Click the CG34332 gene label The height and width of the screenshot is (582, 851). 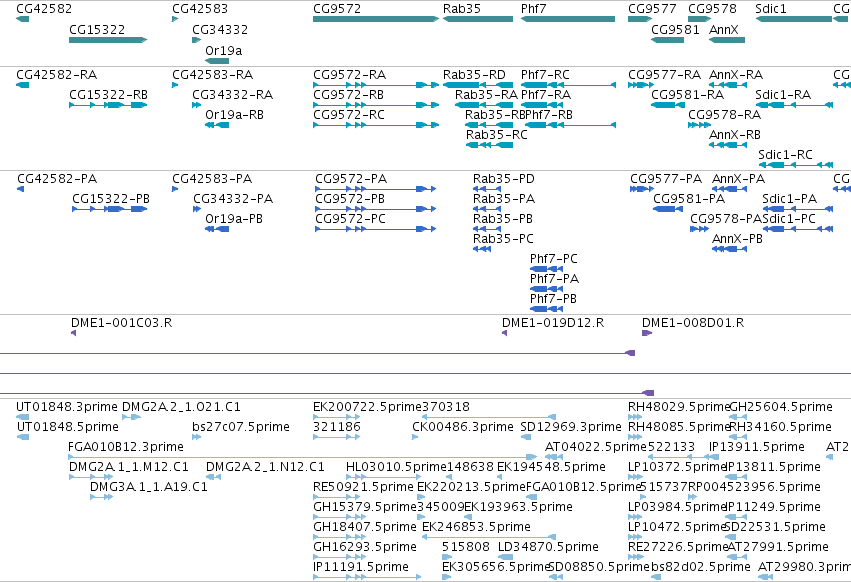tap(220, 29)
